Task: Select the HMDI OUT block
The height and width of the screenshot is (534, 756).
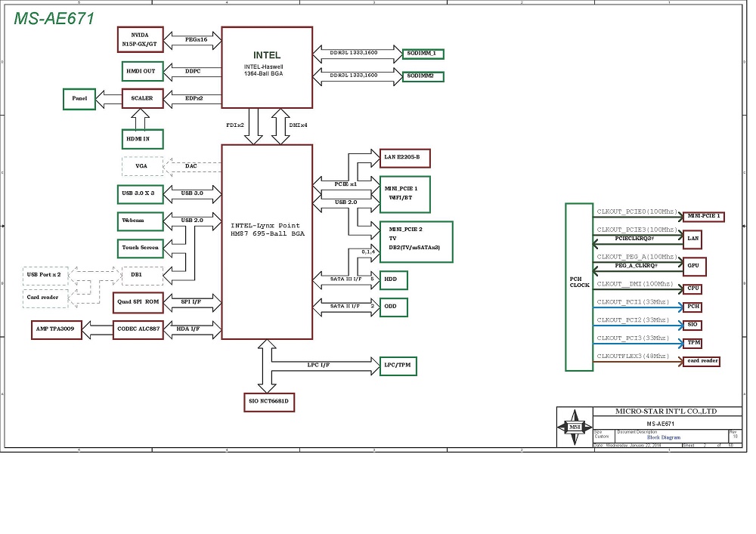Action: click(x=142, y=71)
